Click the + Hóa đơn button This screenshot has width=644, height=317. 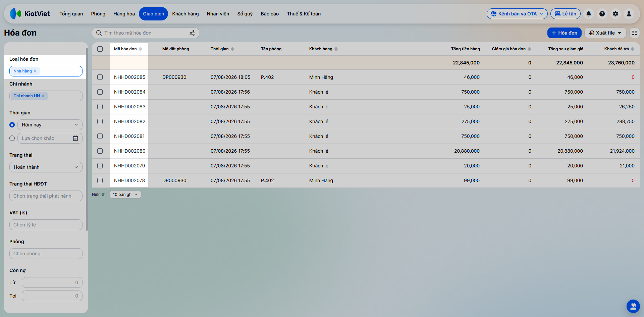(565, 33)
